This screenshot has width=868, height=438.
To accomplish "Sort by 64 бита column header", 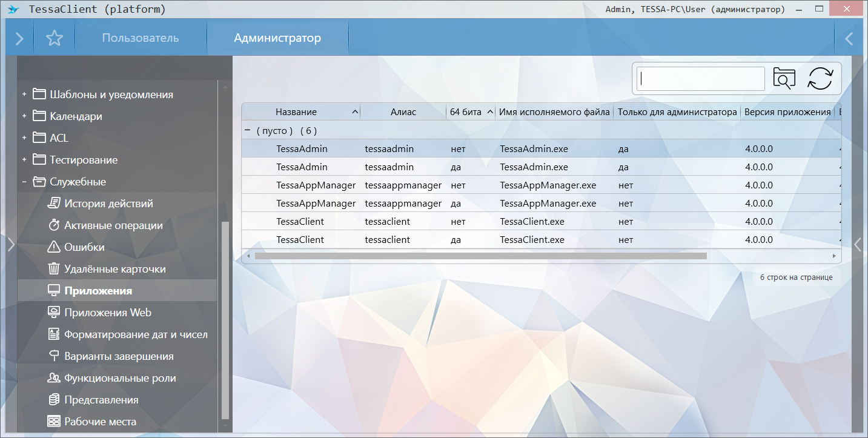I will coord(466,112).
